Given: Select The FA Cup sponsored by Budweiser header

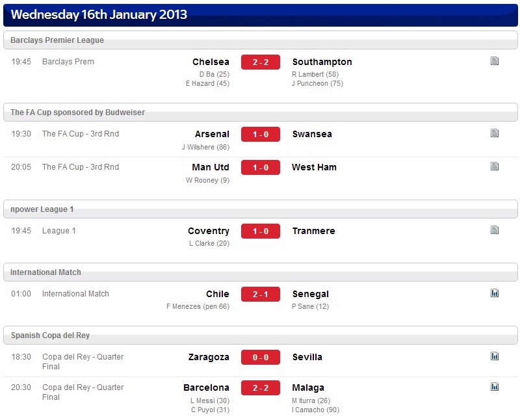Looking at the screenshot, I should (261, 112).
